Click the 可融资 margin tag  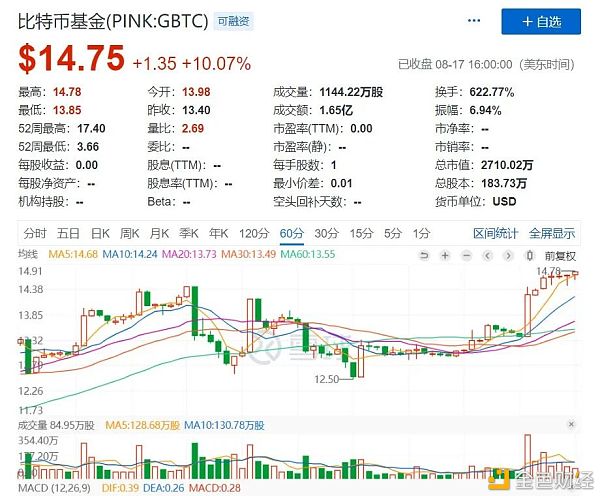click(x=233, y=21)
